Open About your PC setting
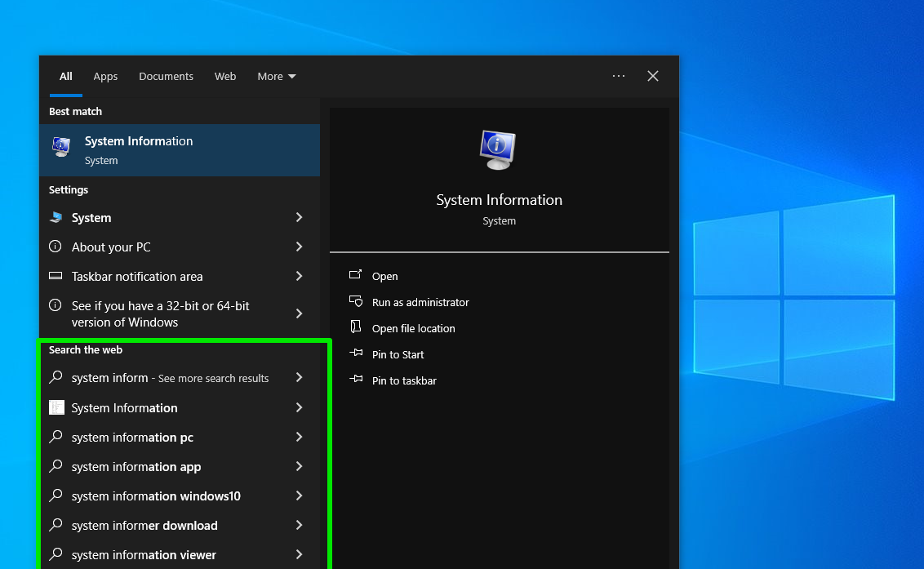924x569 pixels. point(180,247)
